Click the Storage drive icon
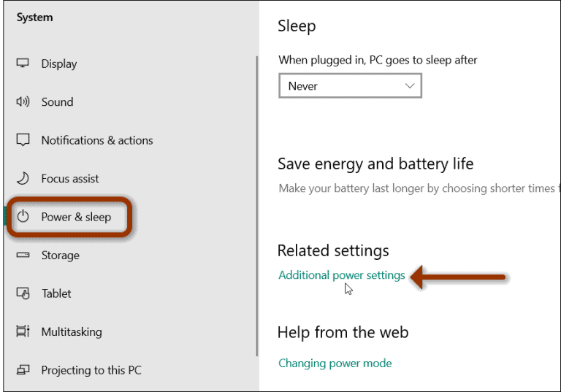Viewport: 561px width, 392px height. click(23, 255)
